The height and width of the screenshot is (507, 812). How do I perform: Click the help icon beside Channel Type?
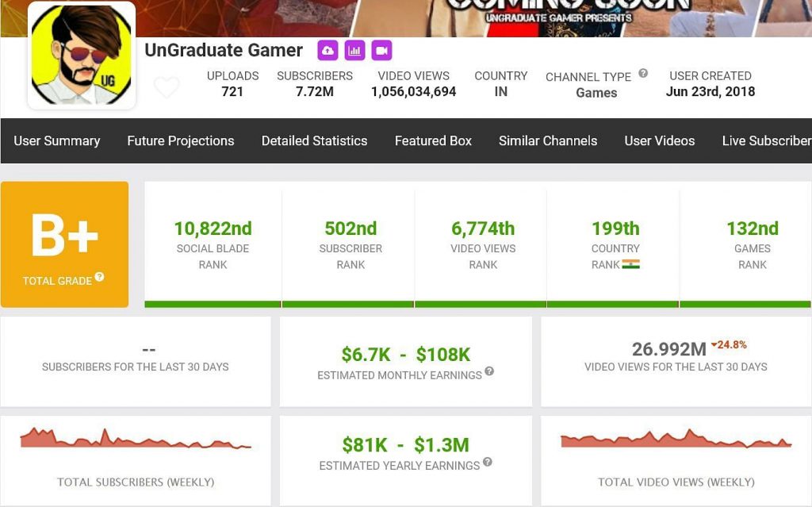(x=643, y=74)
